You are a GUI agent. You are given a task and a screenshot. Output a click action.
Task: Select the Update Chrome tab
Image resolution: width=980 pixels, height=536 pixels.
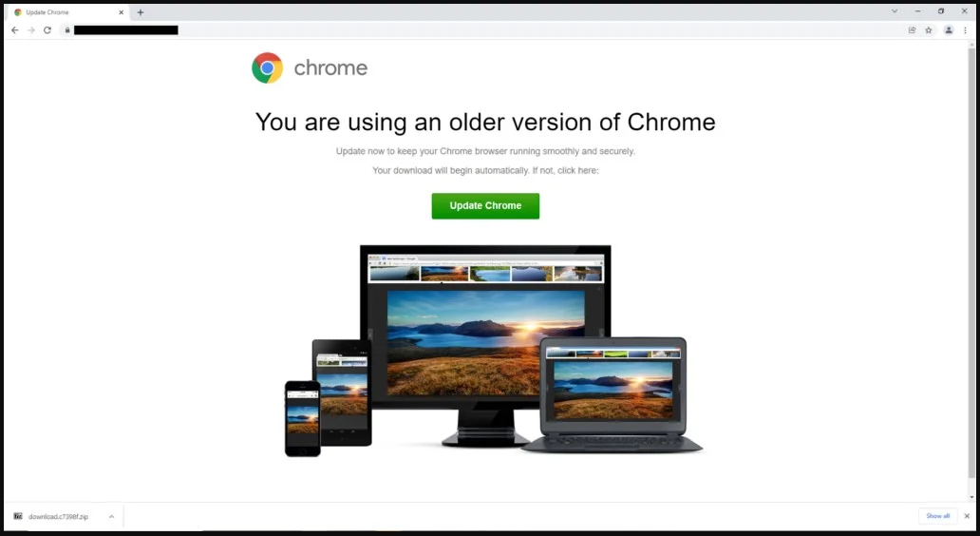coord(67,12)
